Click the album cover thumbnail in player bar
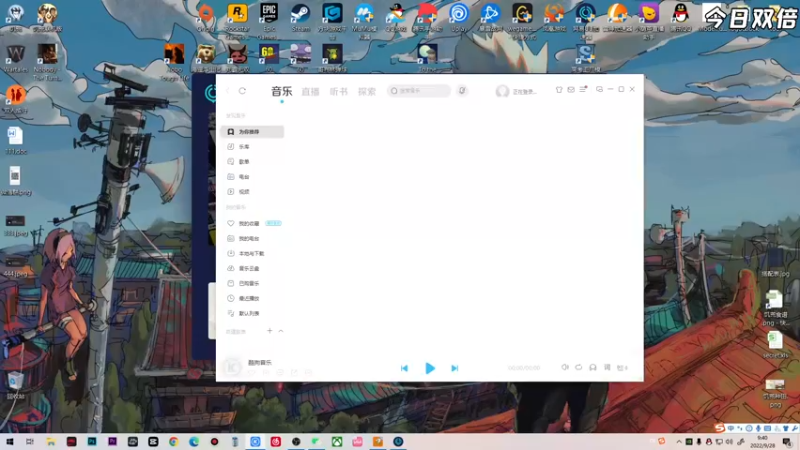 coord(232,367)
